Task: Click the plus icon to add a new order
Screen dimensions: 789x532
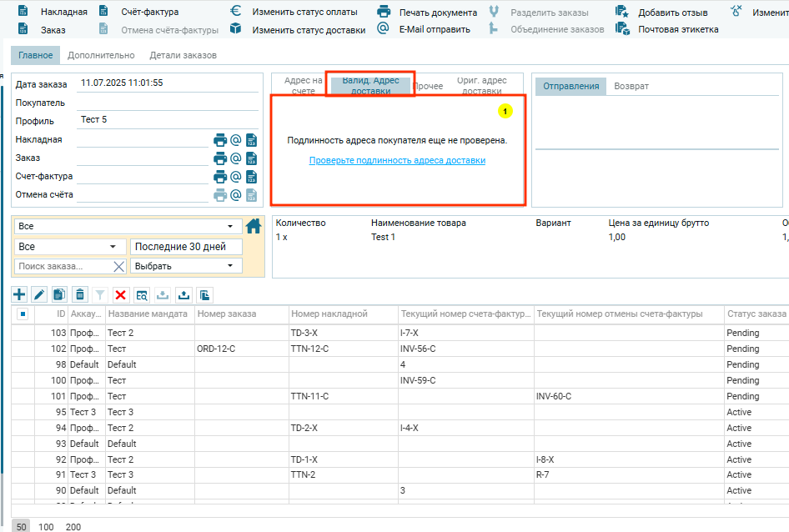Action: (x=19, y=294)
